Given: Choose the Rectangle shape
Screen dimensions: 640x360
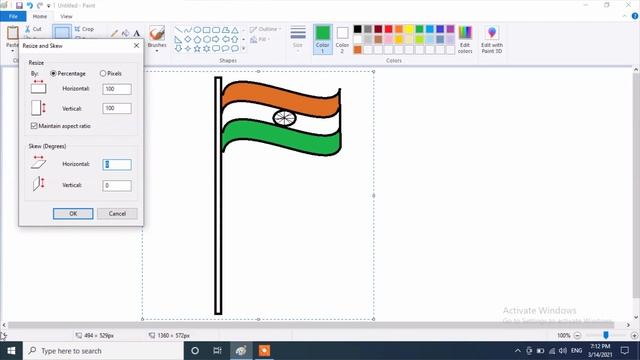Looking at the screenshot, I should click(207, 30).
